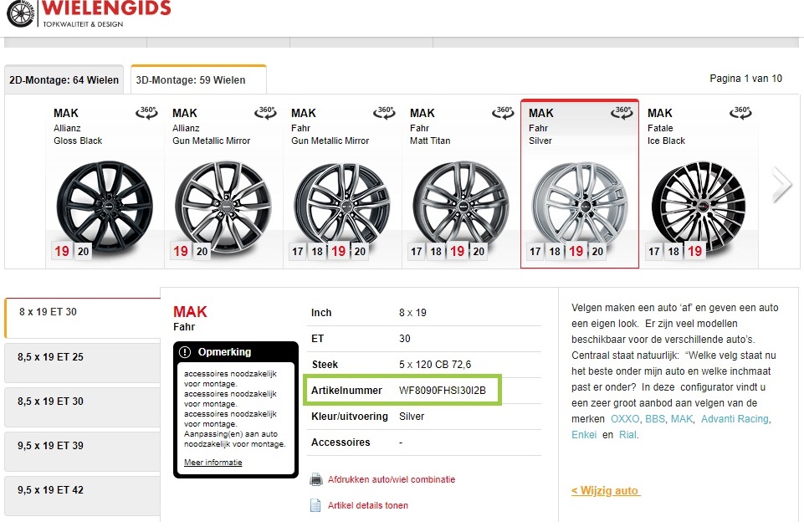The height and width of the screenshot is (532, 804).
Task: Click the Pagina 1 van 10 text
Action: [x=745, y=79]
